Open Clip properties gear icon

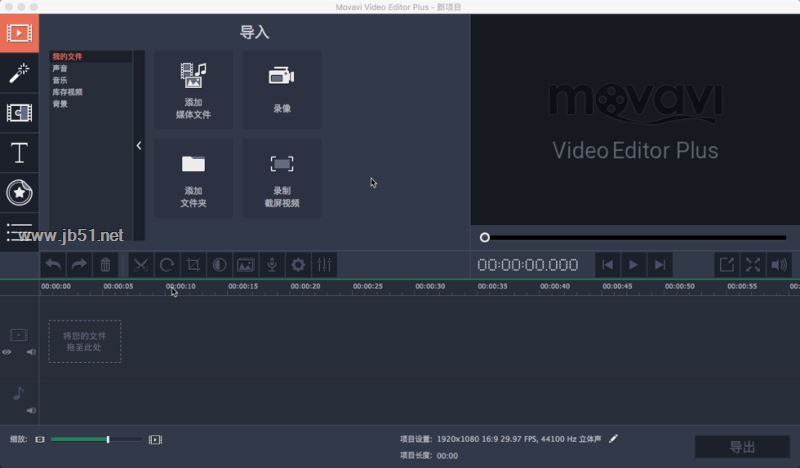(x=298, y=265)
